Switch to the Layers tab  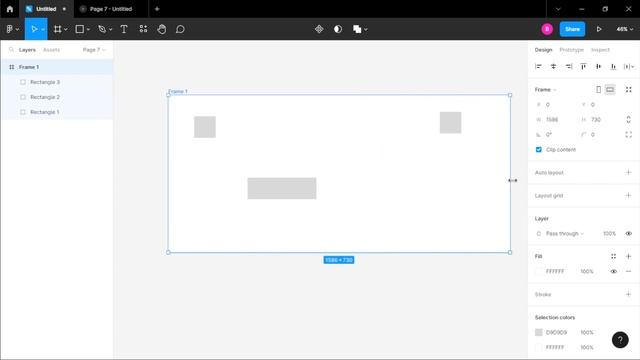click(27, 50)
